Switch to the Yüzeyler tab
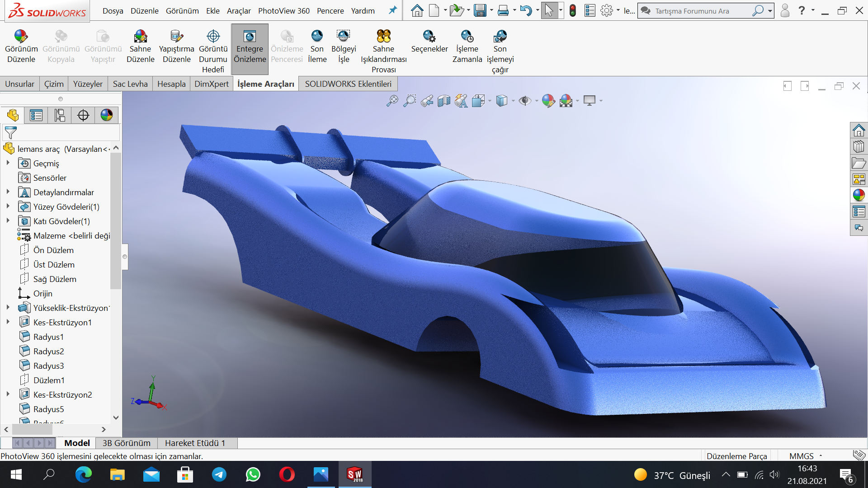The image size is (868, 488). (88, 84)
